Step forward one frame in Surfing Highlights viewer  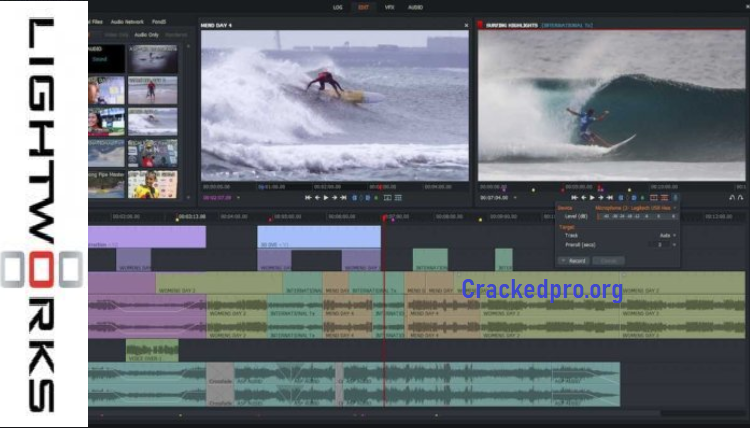click(601, 198)
